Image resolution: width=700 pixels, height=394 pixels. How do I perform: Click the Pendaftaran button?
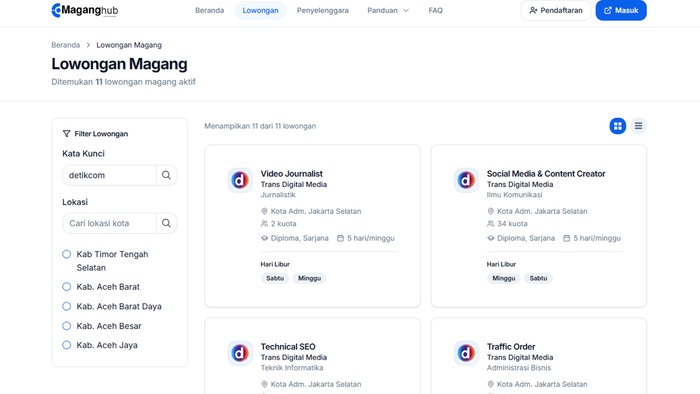[x=556, y=10]
